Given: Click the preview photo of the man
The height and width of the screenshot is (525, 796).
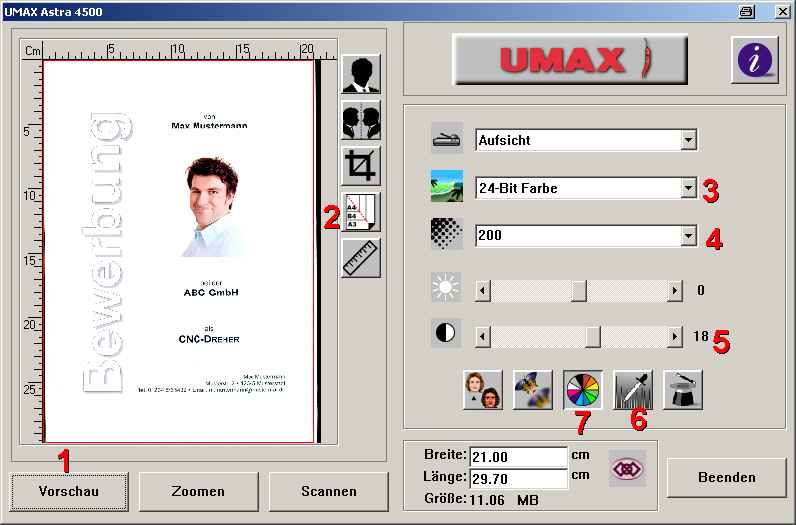Looking at the screenshot, I should 212,207.
